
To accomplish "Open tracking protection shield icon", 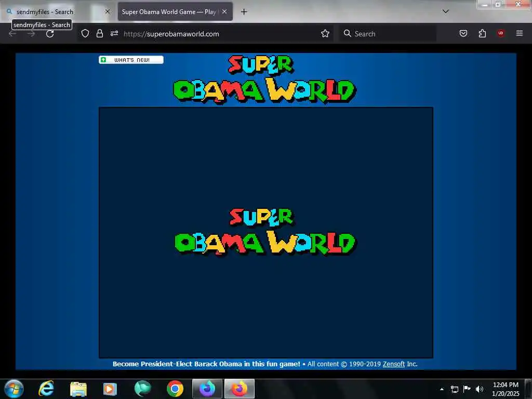I will click(85, 33).
